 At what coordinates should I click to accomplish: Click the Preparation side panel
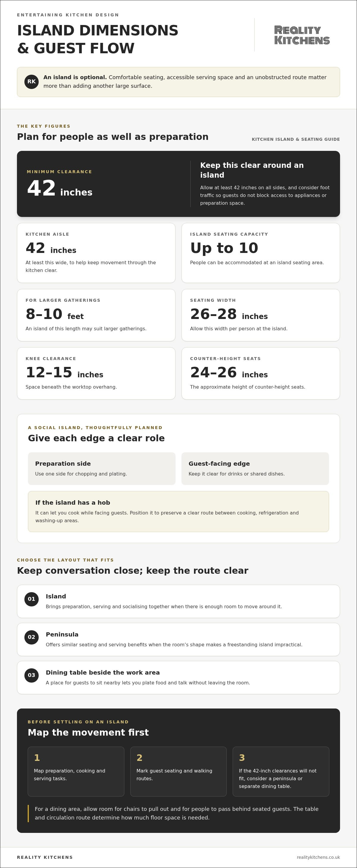[102, 469]
